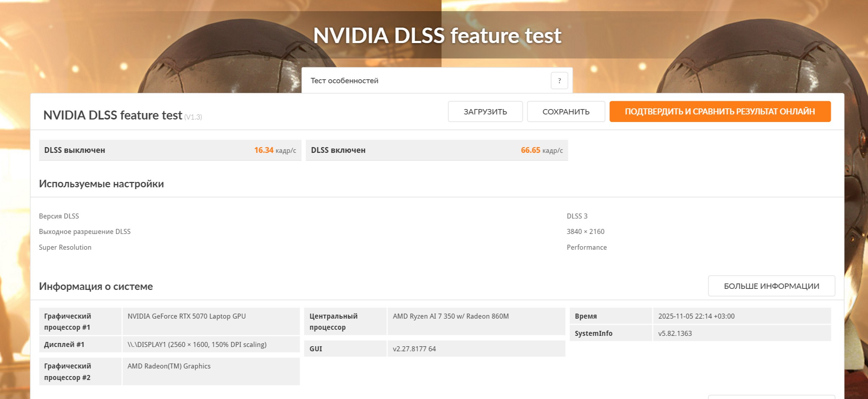Click NVIDIA GeForce RTX 5070 Laptop GPU entry
Screen dimensions: 868x399
(186, 316)
